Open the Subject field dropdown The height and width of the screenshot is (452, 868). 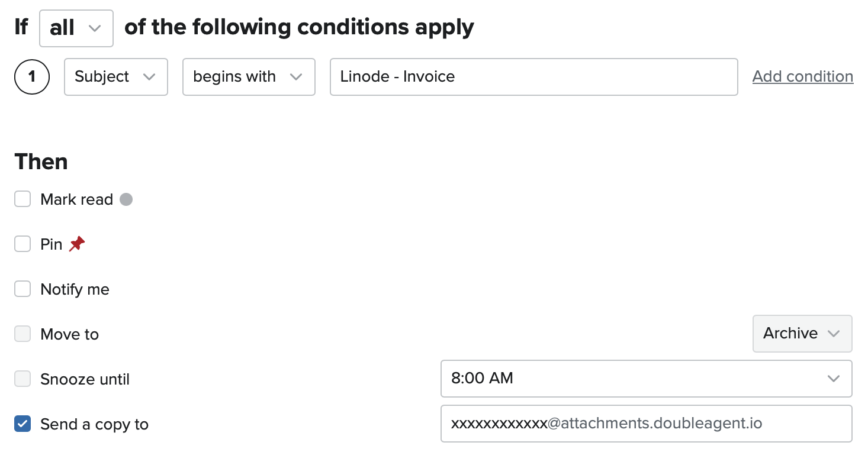coord(116,77)
